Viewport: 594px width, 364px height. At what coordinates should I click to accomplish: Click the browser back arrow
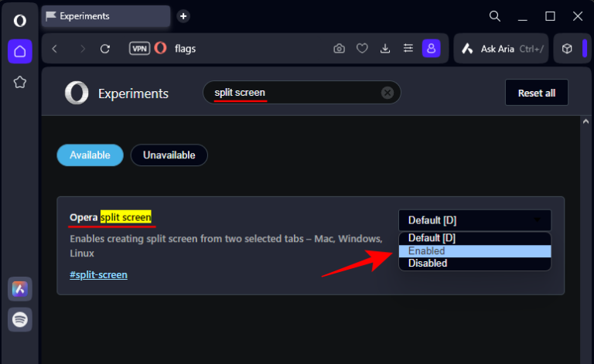(55, 49)
